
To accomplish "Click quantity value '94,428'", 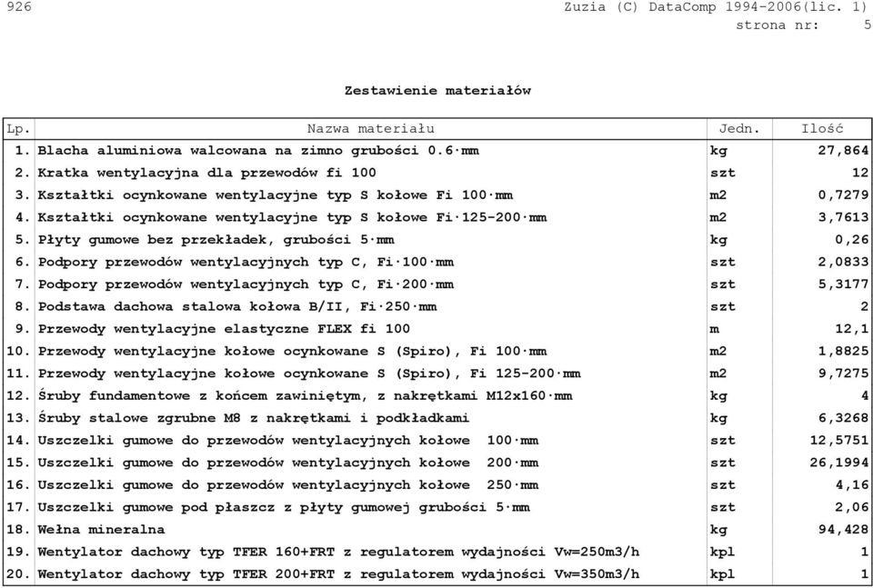I will 843,529.
